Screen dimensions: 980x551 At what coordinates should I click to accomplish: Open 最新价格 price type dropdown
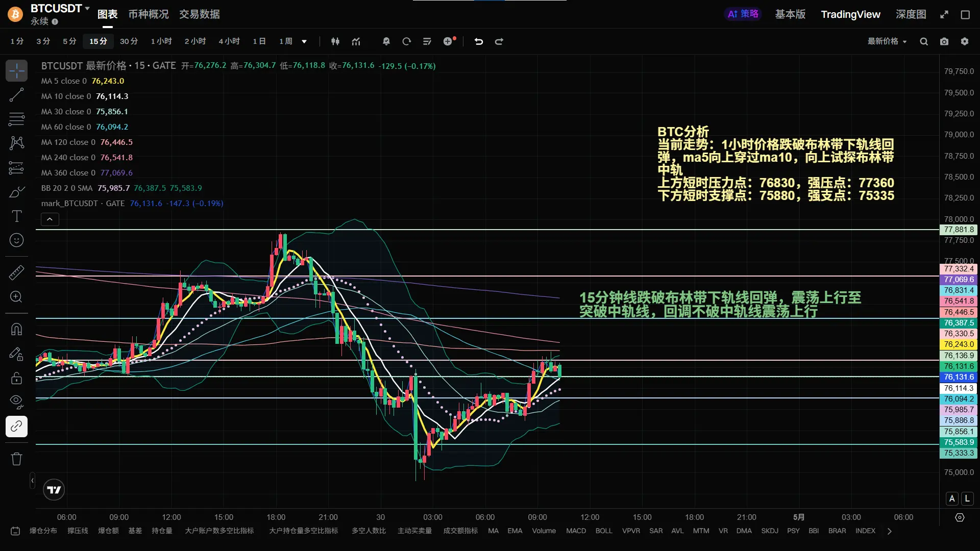tap(887, 41)
